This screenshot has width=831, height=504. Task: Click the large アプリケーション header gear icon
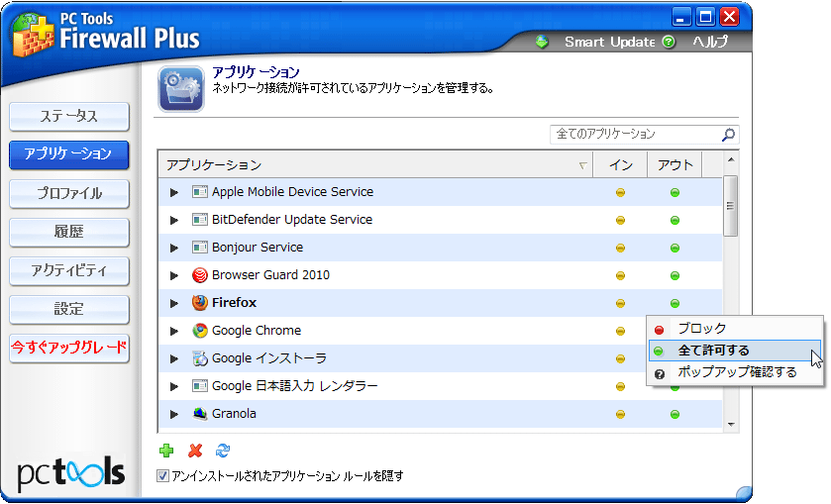click(x=180, y=88)
